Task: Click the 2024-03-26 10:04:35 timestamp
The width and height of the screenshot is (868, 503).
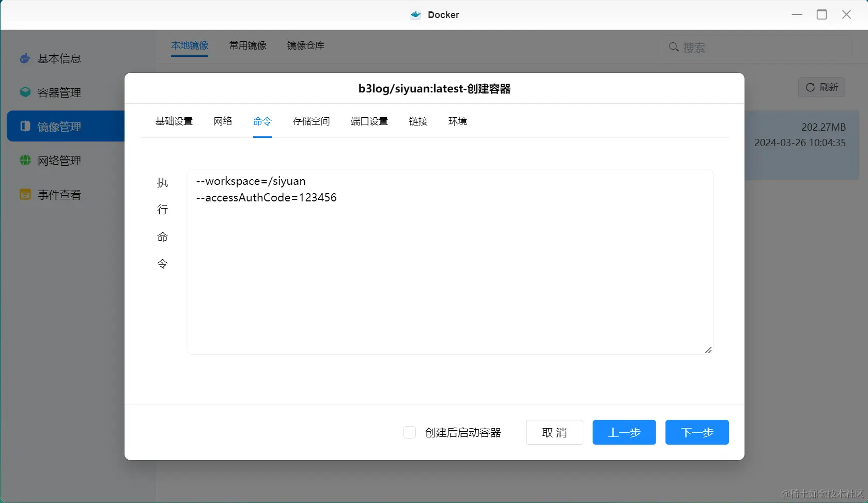Action: point(800,143)
